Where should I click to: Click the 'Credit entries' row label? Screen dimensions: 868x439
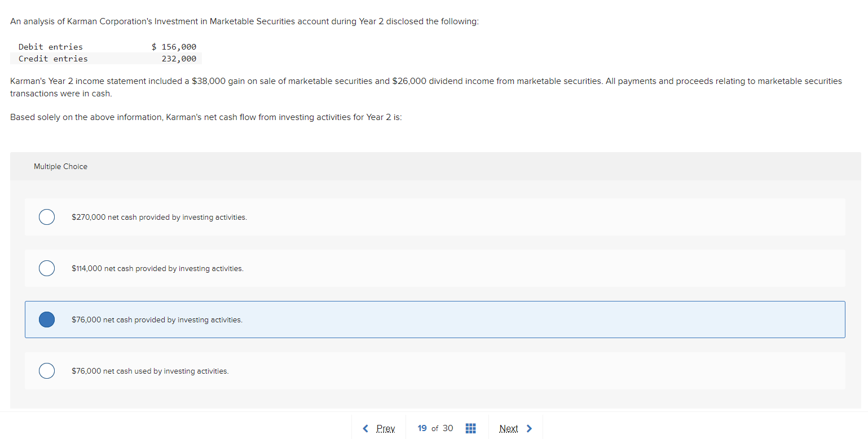(53, 59)
